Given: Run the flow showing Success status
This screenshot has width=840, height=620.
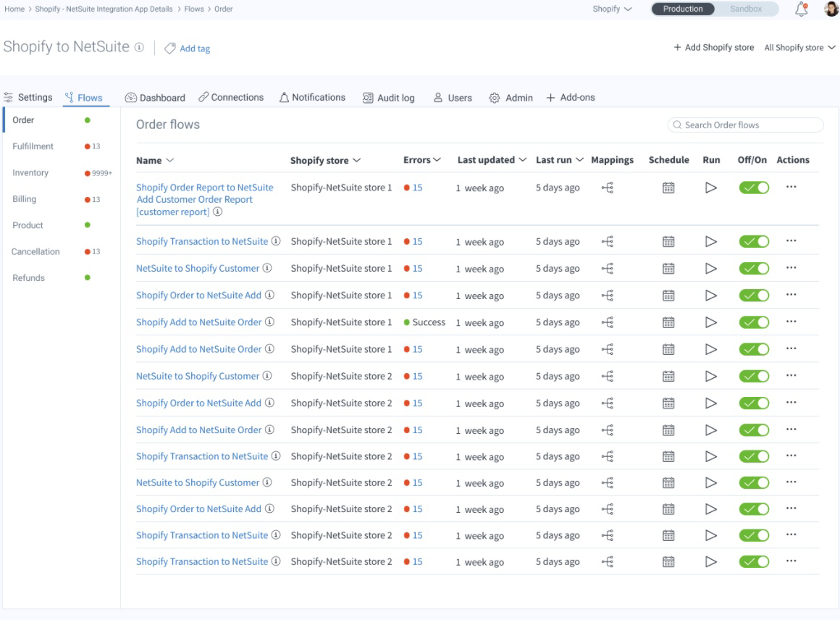Looking at the screenshot, I should [711, 322].
